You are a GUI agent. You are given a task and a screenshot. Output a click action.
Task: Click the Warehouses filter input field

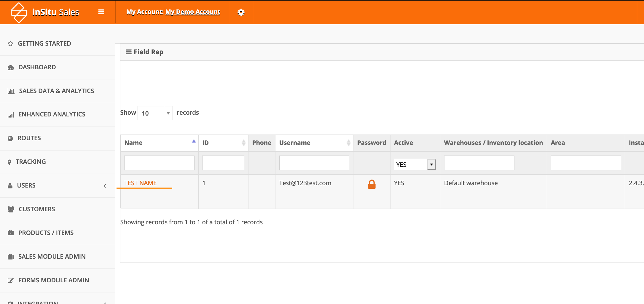pyautogui.click(x=479, y=163)
